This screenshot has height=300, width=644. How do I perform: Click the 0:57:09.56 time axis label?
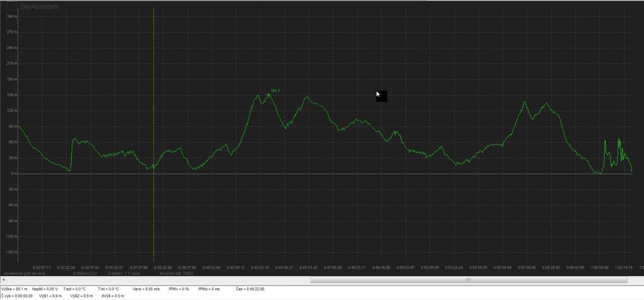526,267
